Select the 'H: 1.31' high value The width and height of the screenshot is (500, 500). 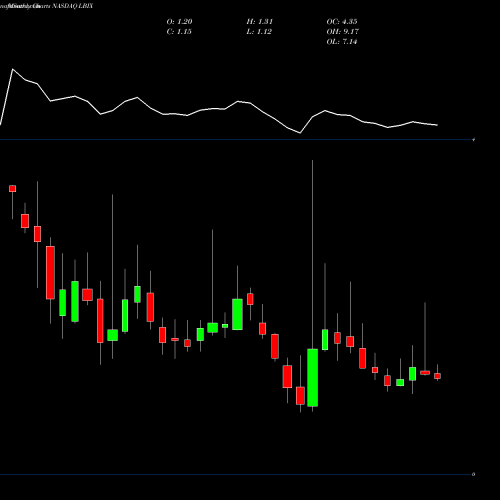260,21
